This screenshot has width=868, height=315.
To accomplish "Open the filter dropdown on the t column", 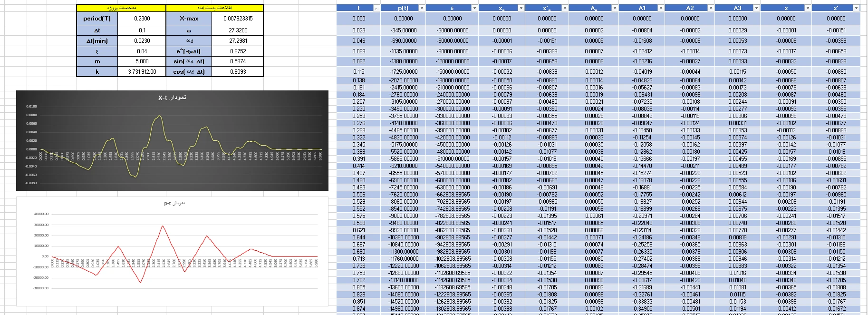I will 376,8.
